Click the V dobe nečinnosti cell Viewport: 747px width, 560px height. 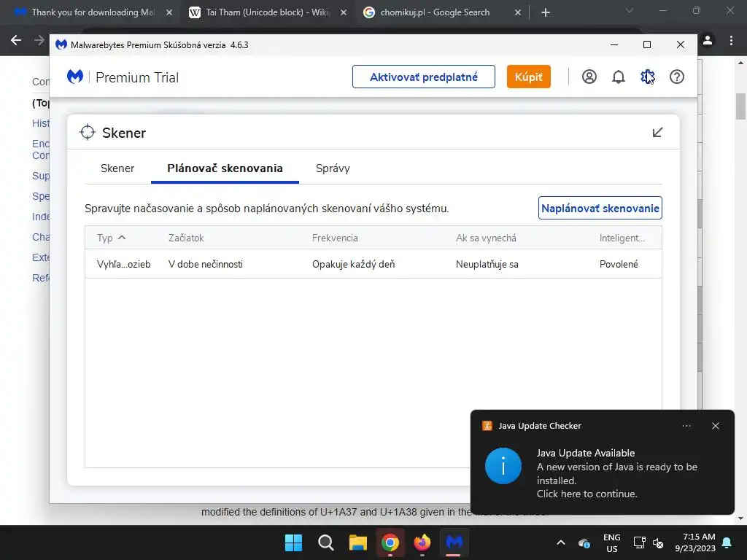[x=206, y=264]
